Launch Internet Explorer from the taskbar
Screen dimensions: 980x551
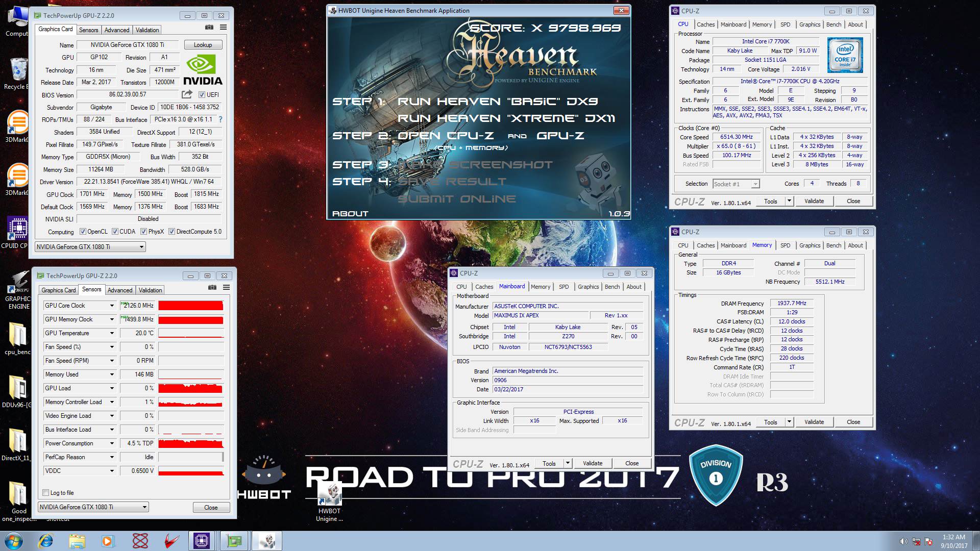coord(46,541)
